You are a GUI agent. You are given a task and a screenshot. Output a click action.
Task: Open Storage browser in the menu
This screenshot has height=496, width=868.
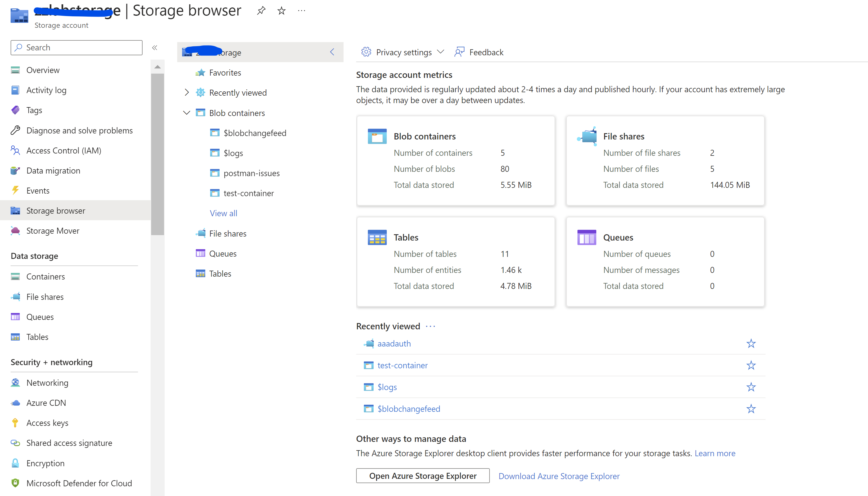[56, 210]
